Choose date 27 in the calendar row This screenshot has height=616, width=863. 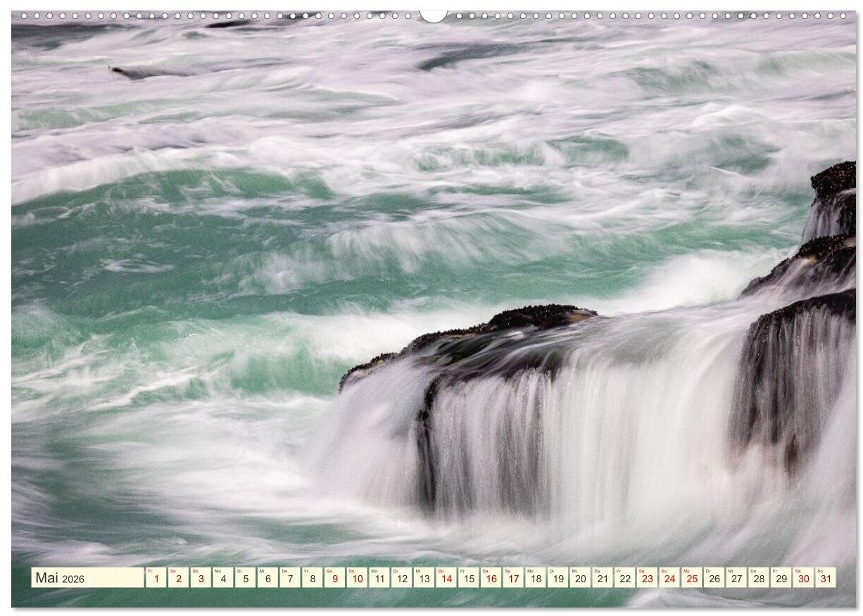(x=736, y=578)
